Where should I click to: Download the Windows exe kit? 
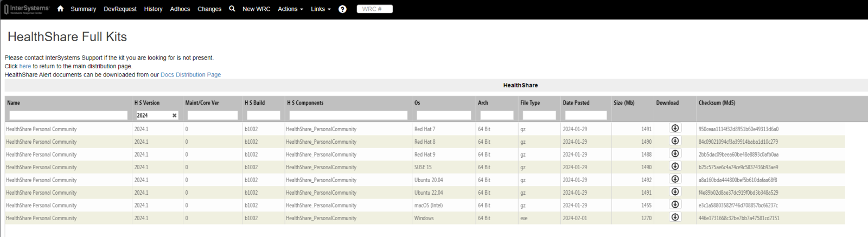coord(675,217)
